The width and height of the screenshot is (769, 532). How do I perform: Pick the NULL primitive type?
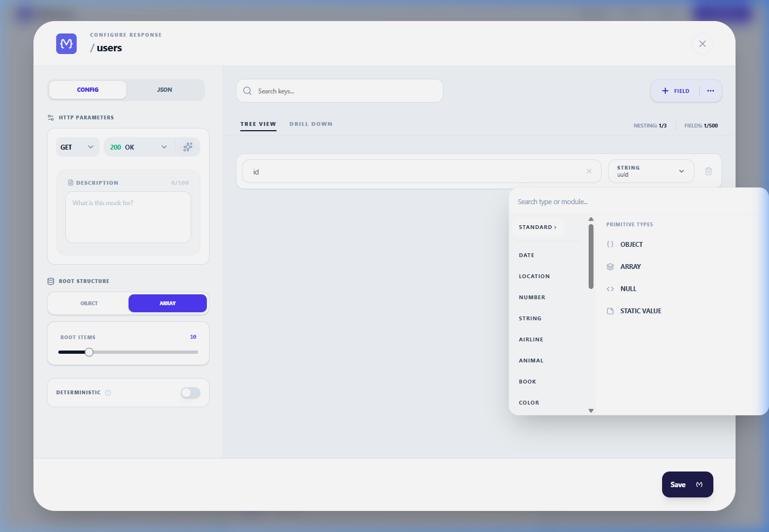[x=628, y=289]
